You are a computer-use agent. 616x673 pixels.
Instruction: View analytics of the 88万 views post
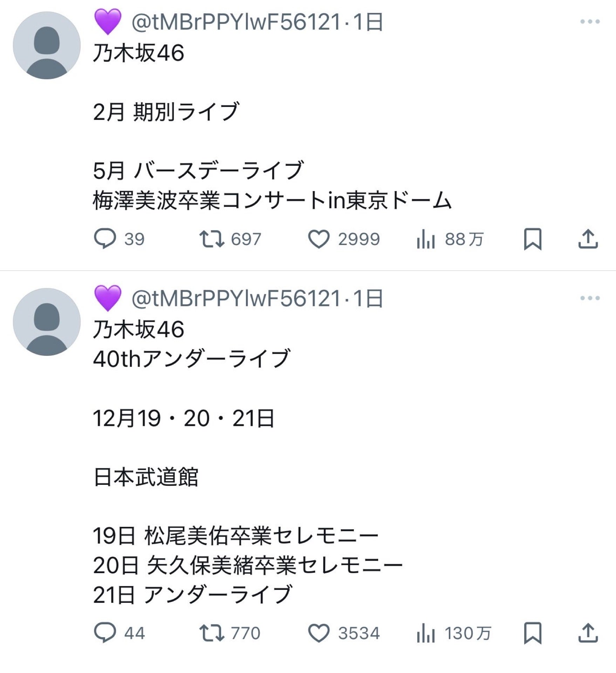[x=426, y=240]
